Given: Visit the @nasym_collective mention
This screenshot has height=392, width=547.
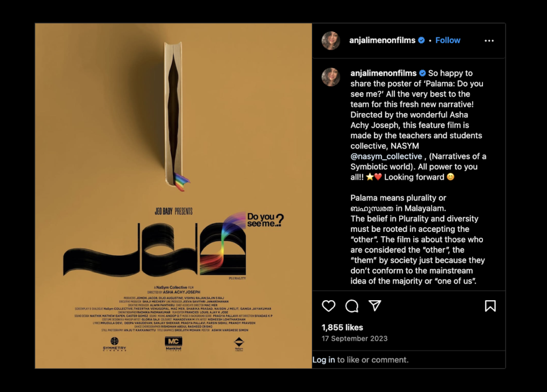Looking at the screenshot, I should [386, 156].
